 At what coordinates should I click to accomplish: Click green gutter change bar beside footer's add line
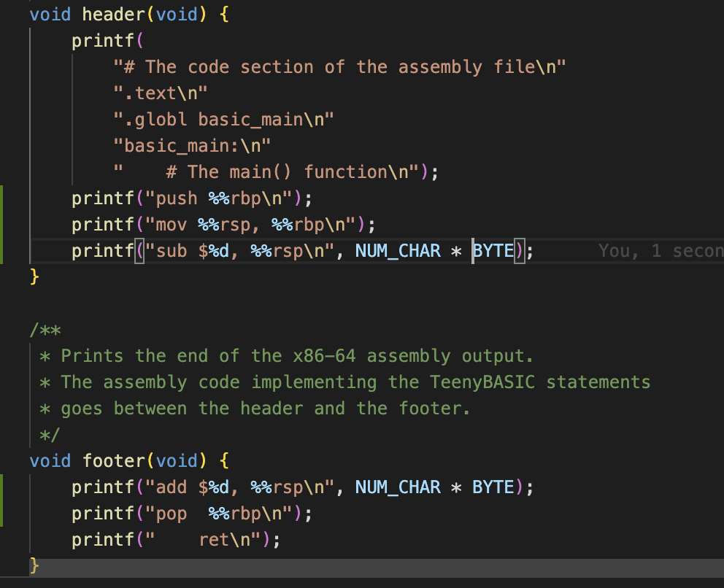[2, 499]
